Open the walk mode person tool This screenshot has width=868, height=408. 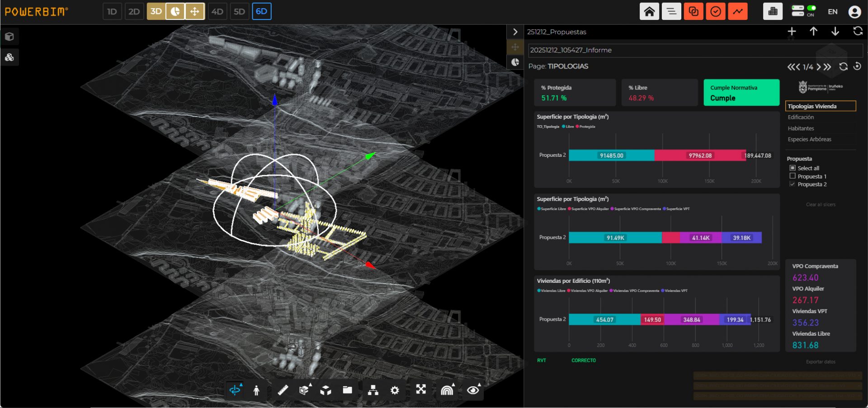256,390
